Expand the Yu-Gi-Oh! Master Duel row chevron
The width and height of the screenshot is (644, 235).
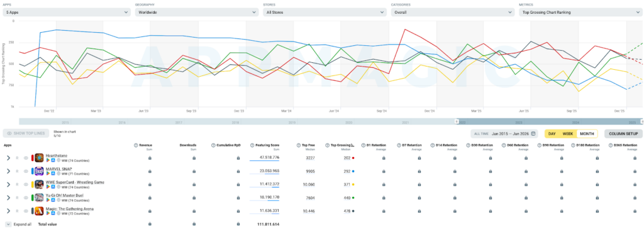click(x=8, y=198)
